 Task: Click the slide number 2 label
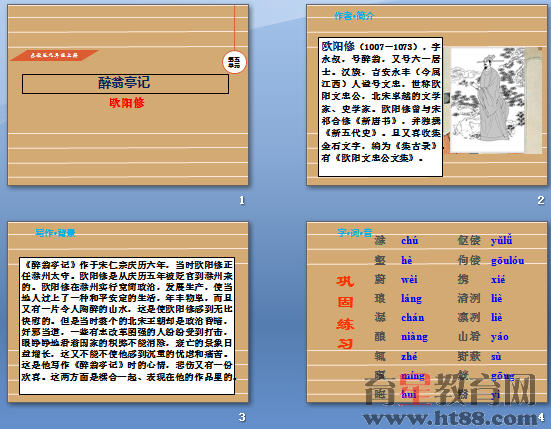click(541, 201)
